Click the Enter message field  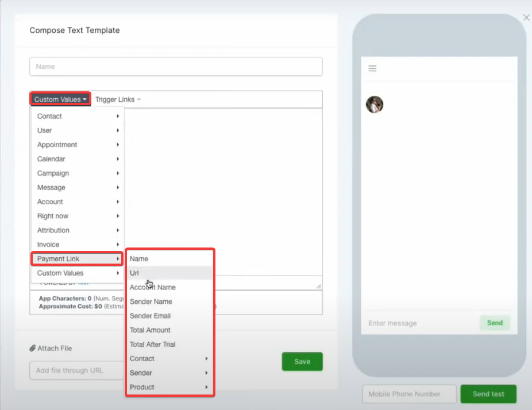[421, 323]
